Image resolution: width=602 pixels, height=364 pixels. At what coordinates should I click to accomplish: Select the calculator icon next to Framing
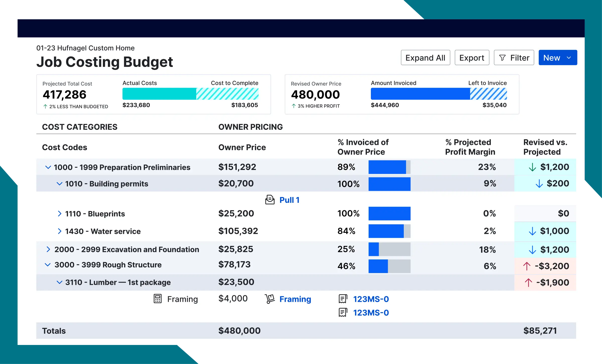[x=157, y=299]
